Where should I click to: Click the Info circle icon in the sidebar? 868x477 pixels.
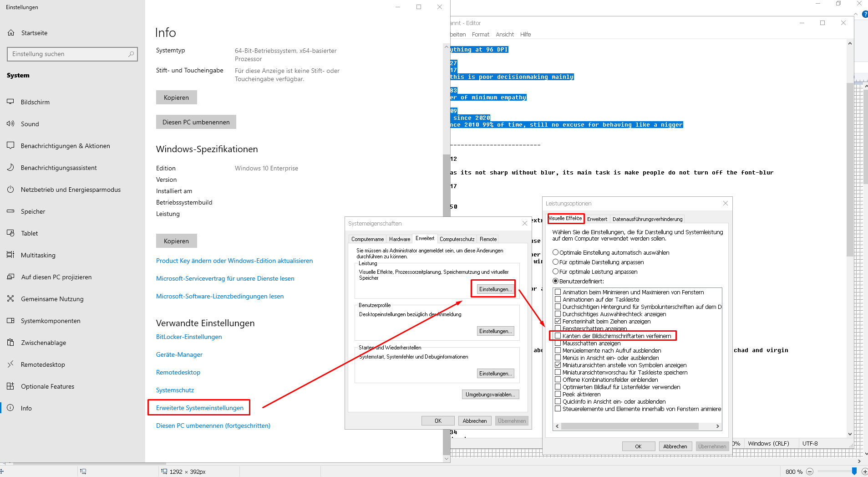tap(10, 408)
